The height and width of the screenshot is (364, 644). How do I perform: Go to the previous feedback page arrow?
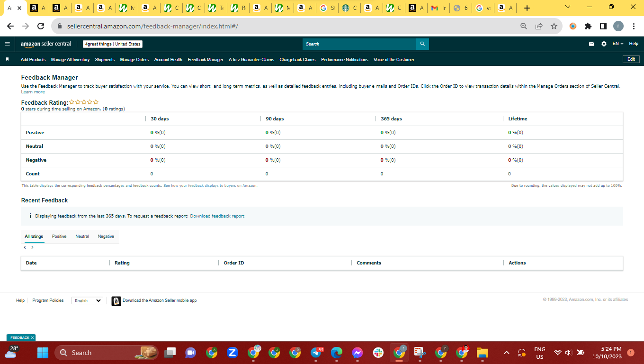(x=25, y=247)
